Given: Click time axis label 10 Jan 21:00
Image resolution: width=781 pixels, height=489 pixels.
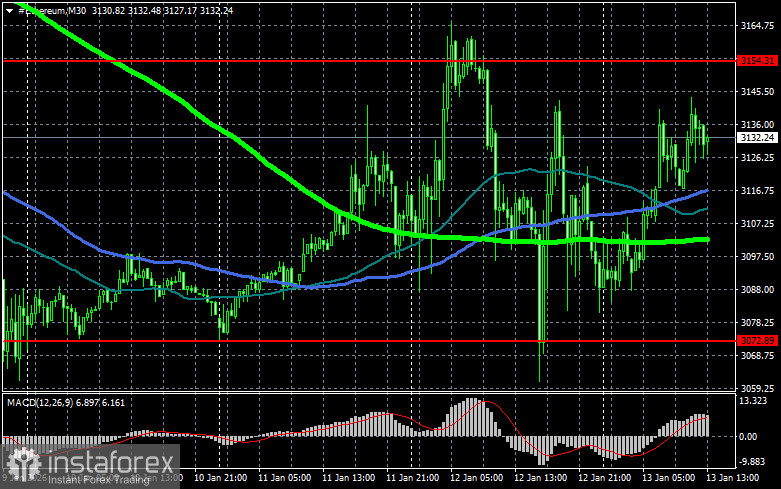Looking at the screenshot, I should 220,478.
